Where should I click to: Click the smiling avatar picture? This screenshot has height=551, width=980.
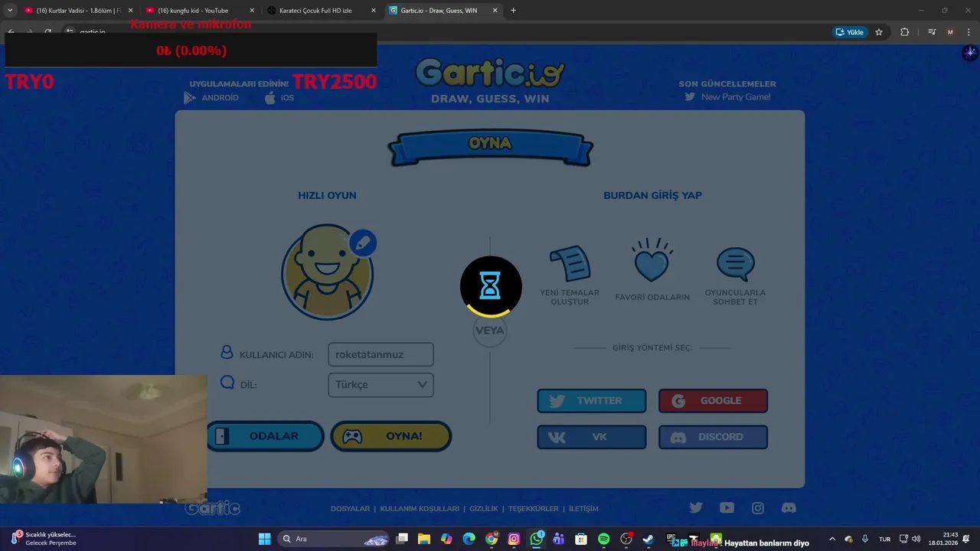pyautogui.click(x=328, y=272)
